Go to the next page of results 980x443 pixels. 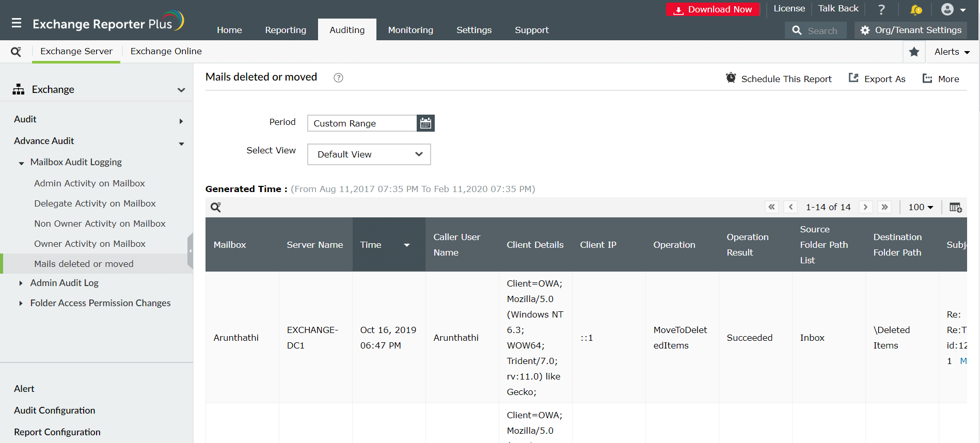pyautogui.click(x=866, y=207)
